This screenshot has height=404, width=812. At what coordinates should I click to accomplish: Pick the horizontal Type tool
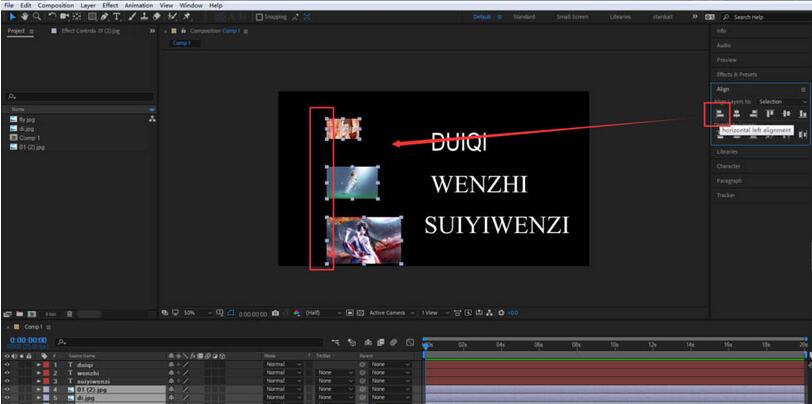117,17
